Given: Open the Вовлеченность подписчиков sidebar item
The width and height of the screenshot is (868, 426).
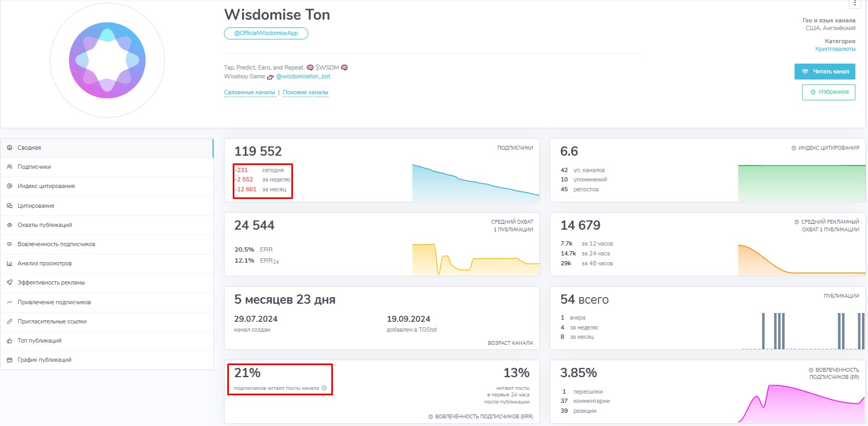Looking at the screenshot, I should [x=107, y=245].
